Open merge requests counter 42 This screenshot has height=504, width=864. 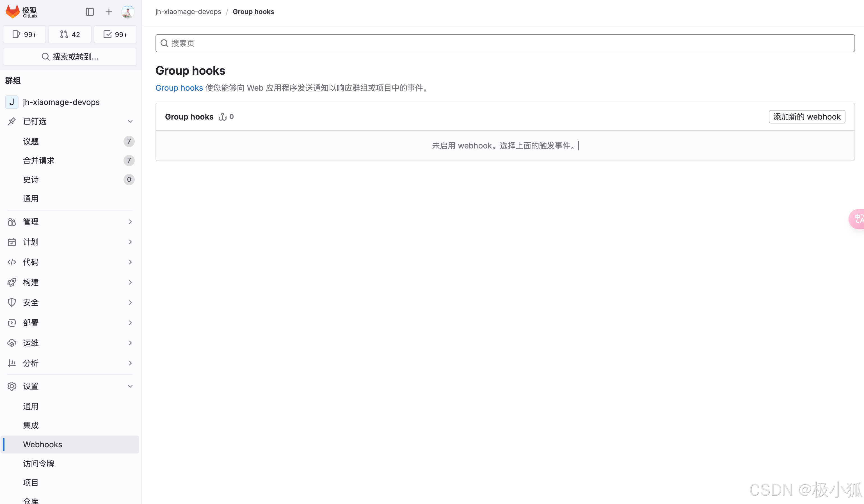coord(70,34)
